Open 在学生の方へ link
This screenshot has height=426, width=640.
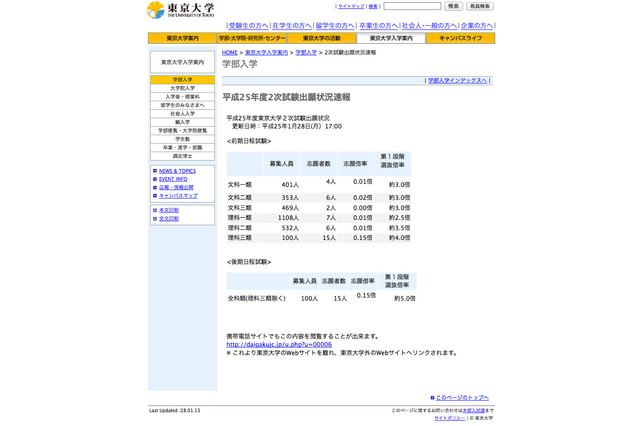(292, 25)
